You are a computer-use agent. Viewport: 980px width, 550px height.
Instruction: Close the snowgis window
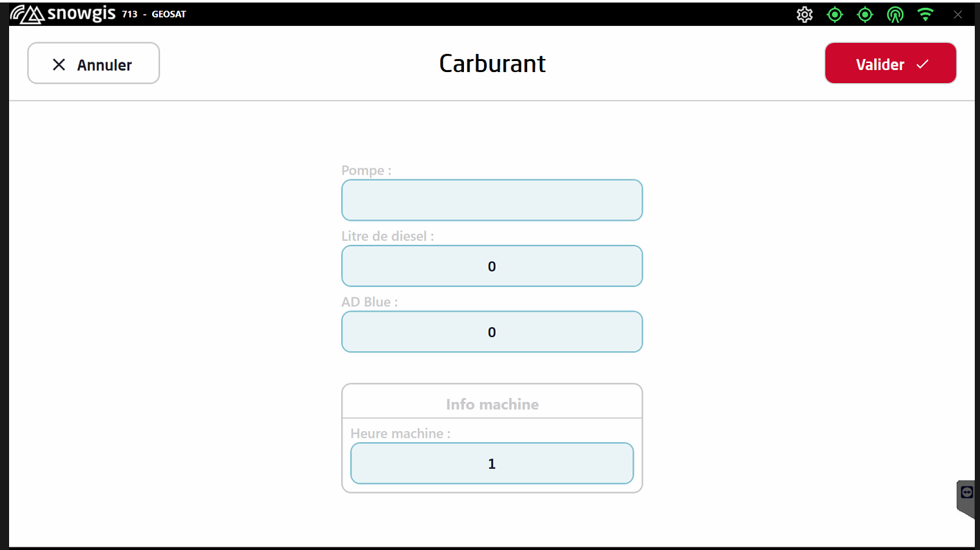tap(958, 14)
